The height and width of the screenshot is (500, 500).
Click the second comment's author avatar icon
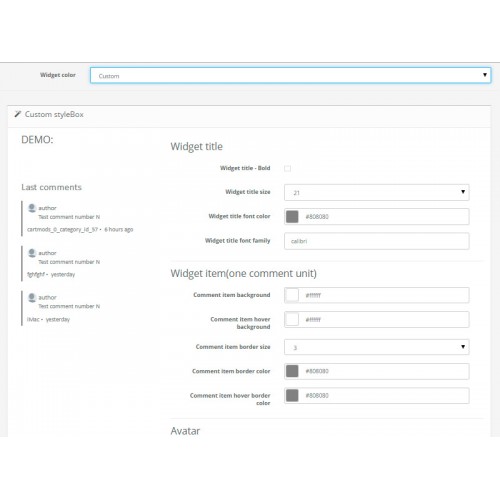click(32, 253)
